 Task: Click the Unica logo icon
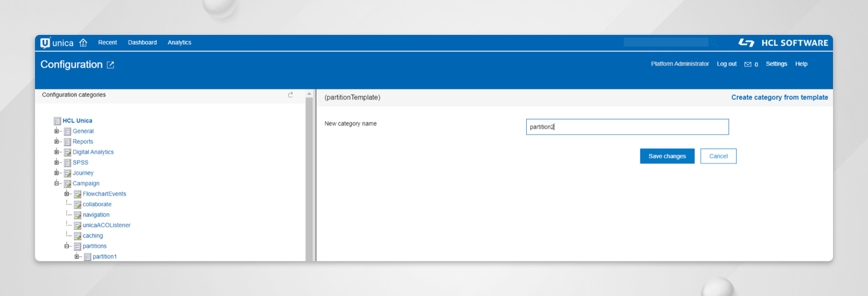(x=45, y=43)
